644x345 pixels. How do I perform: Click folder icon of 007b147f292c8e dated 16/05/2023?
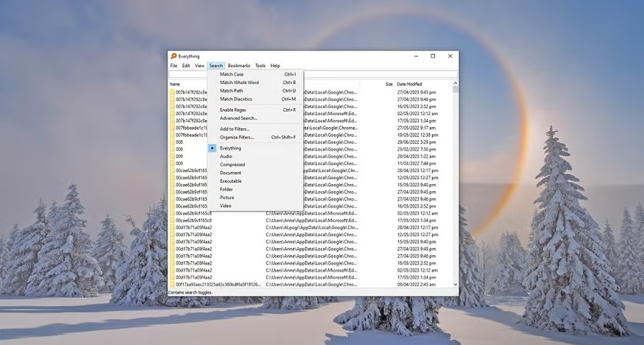173,107
